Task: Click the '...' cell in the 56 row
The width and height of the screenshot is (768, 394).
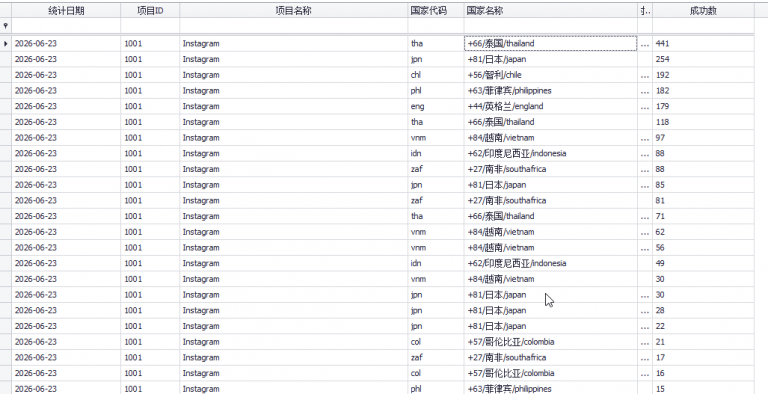Action: [645, 247]
